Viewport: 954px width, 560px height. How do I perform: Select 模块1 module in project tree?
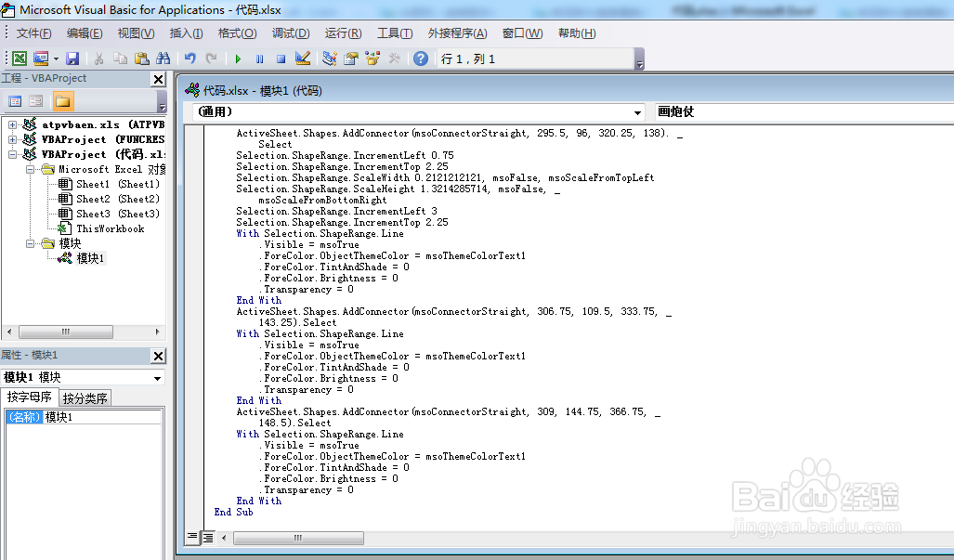pyautogui.click(x=90, y=258)
